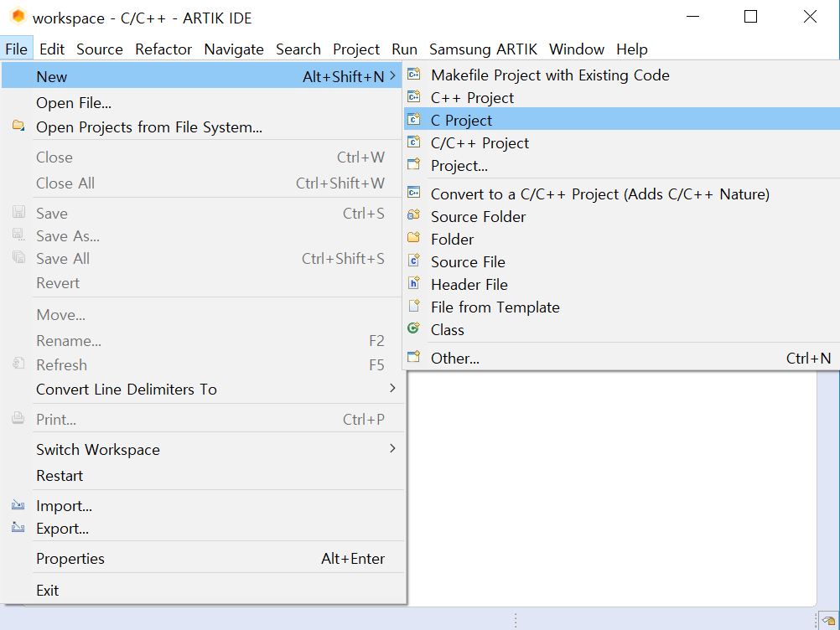840x630 pixels.
Task: Create a new Class
Action: point(621,329)
